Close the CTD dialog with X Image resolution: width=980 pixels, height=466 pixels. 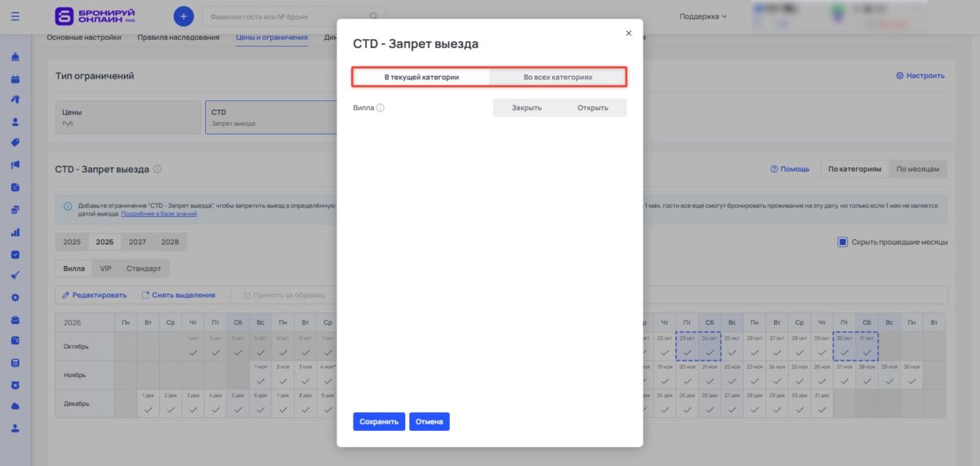tap(629, 33)
